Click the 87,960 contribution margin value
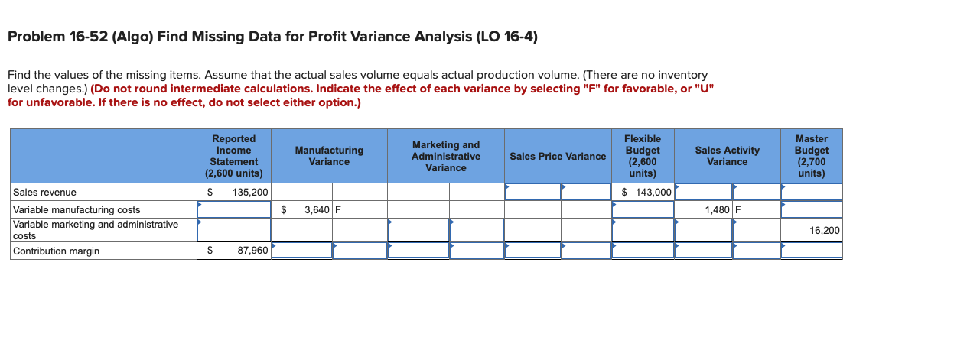The image size is (980, 337). [253, 251]
